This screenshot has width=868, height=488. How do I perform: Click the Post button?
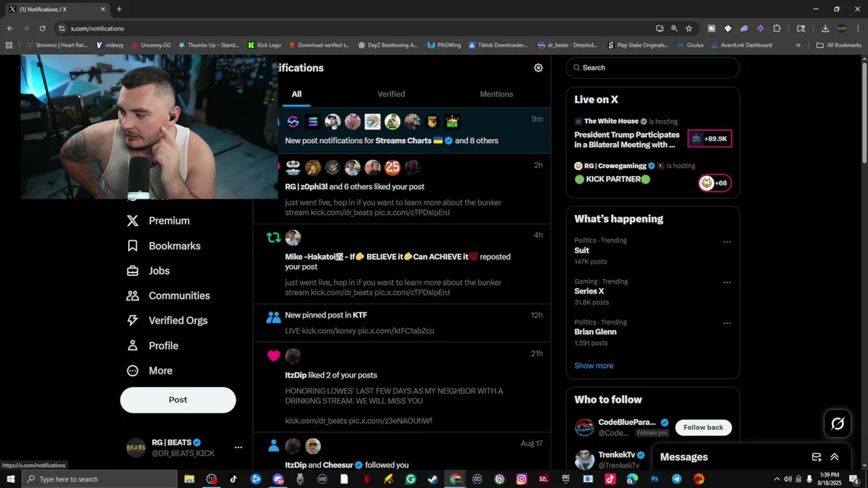click(178, 400)
